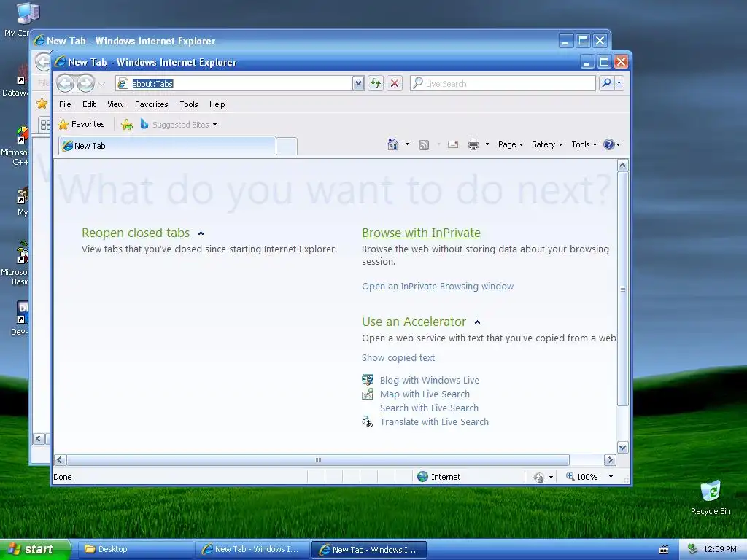Open the Favorites menu
Screen dimensions: 747x560
click(152, 104)
